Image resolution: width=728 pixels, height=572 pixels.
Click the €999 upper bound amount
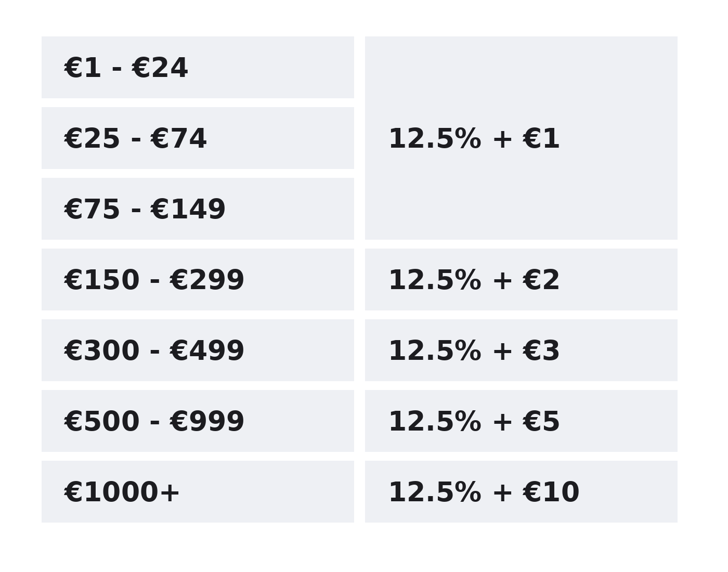[x=207, y=422]
